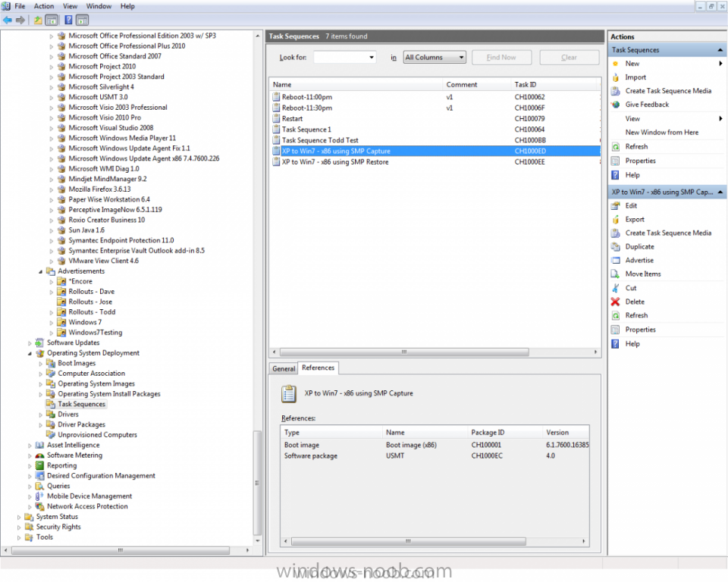Image resolution: width=728 pixels, height=582 pixels.
Task: Click the Back arrow in the toolbar
Action: (x=8, y=20)
